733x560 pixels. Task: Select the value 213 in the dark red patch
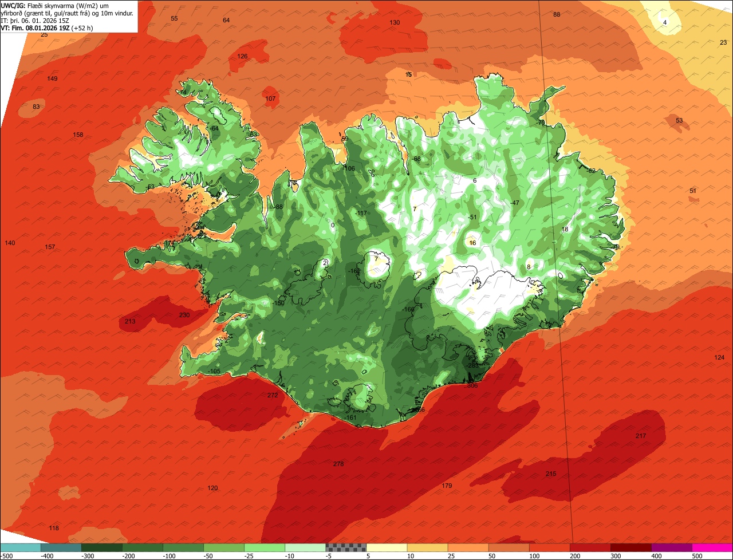coord(130,321)
